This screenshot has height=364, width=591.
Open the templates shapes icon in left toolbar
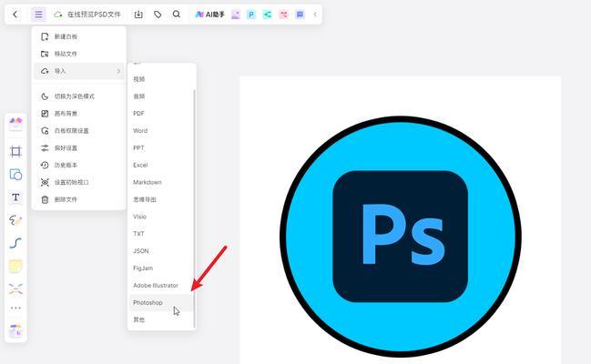[15, 124]
